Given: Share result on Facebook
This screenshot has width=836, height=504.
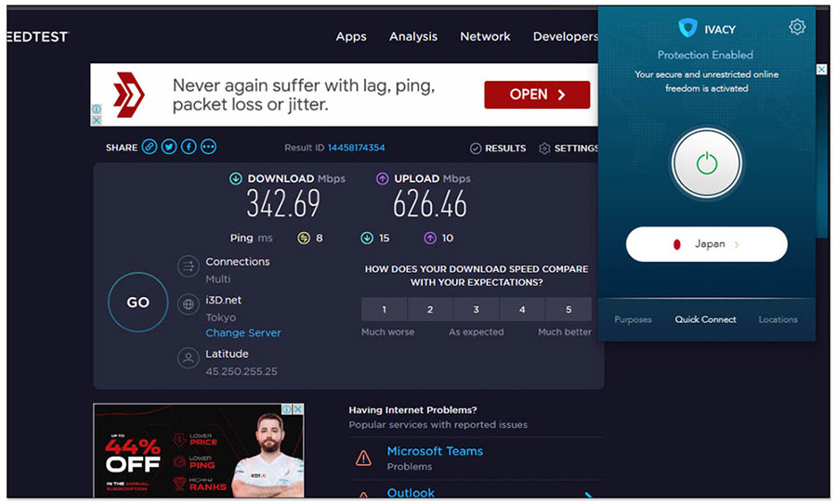Looking at the screenshot, I should click(x=189, y=147).
